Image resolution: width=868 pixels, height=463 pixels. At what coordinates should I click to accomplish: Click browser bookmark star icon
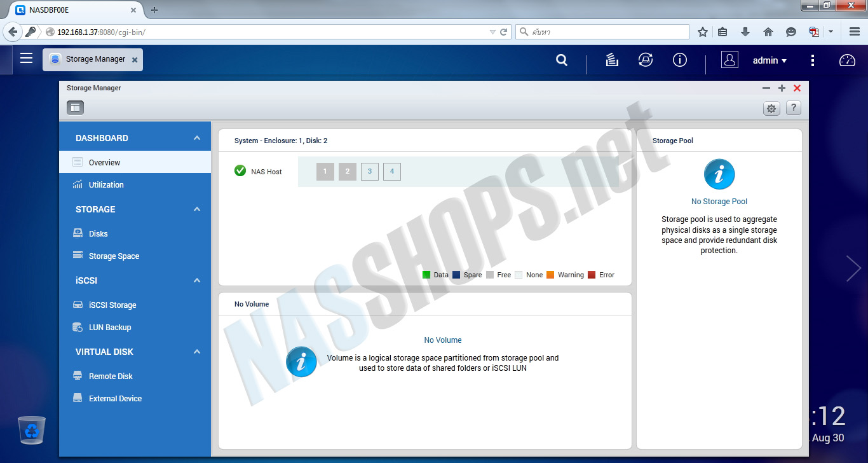(703, 32)
